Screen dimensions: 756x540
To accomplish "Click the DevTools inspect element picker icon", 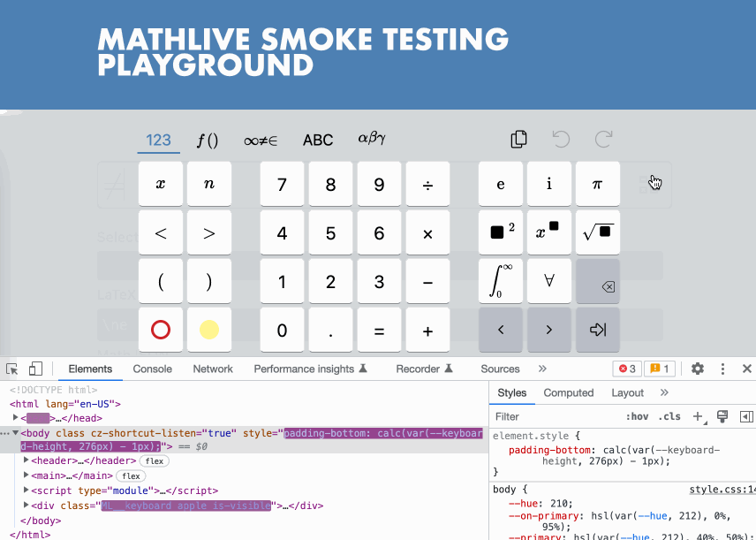I will (12, 369).
